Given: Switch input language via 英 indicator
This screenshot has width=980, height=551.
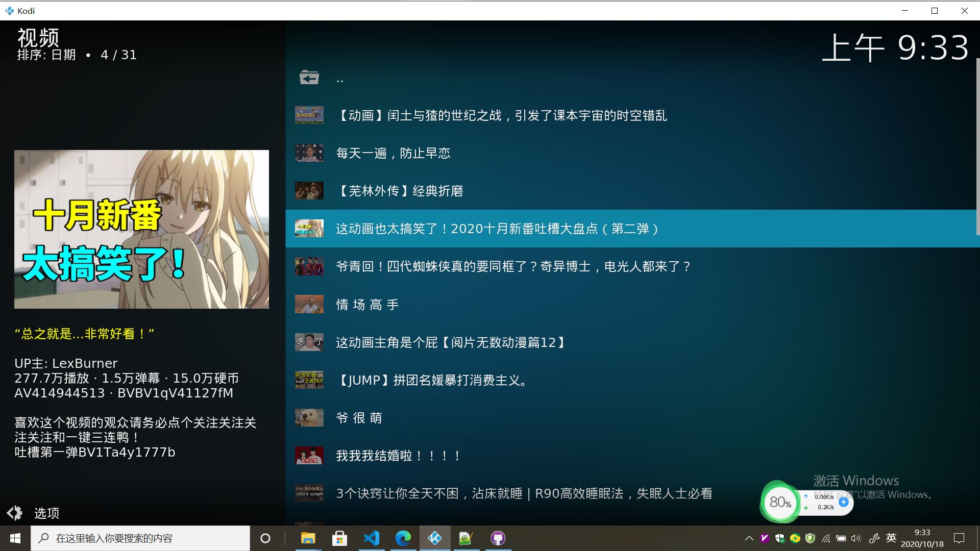Looking at the screenshot, I should (891, 538).
